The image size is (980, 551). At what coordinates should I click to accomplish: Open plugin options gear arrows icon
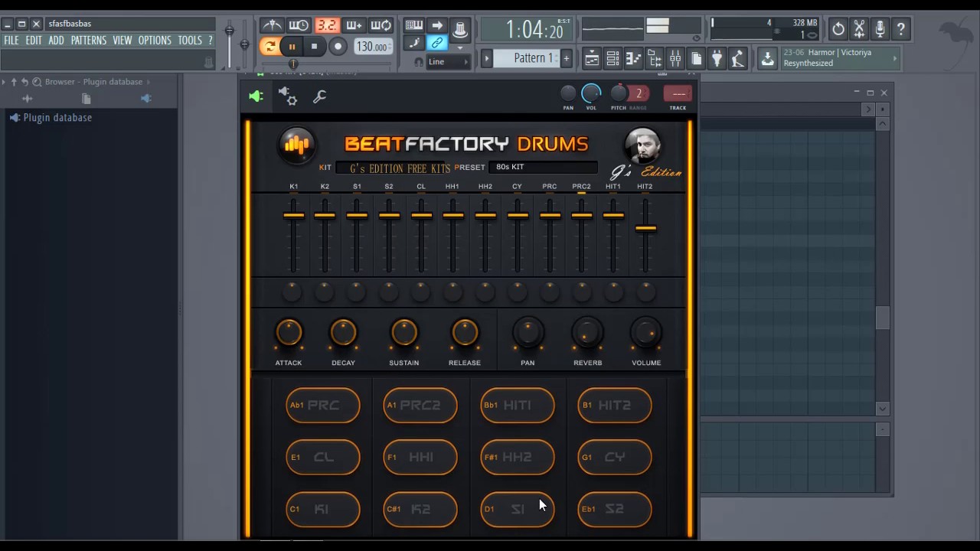point(288,96)
